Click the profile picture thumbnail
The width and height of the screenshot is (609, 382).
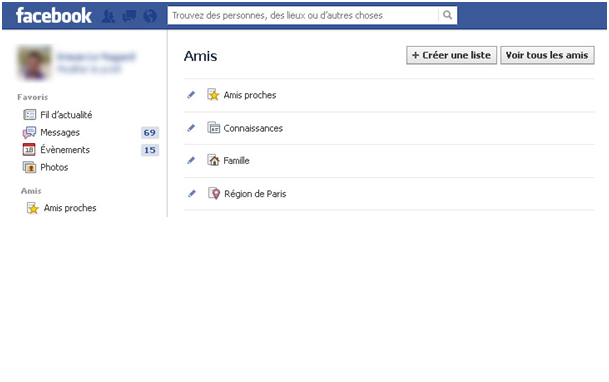click(x=35, y=63)
